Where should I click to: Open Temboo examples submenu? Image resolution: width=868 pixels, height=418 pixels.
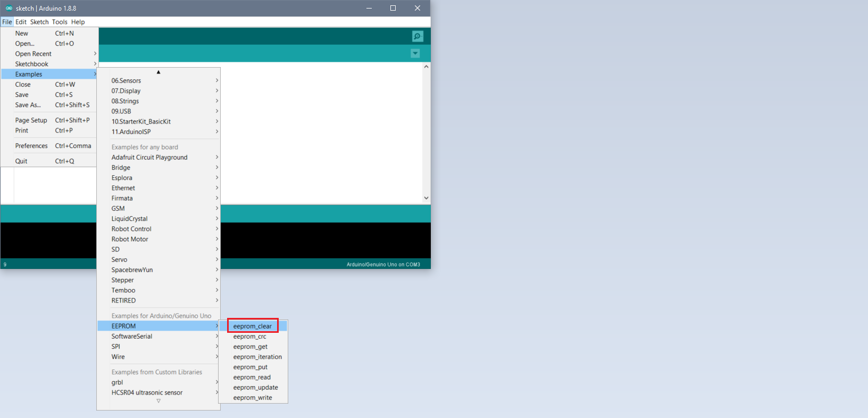pyautogui.click(x=158, y=290)
